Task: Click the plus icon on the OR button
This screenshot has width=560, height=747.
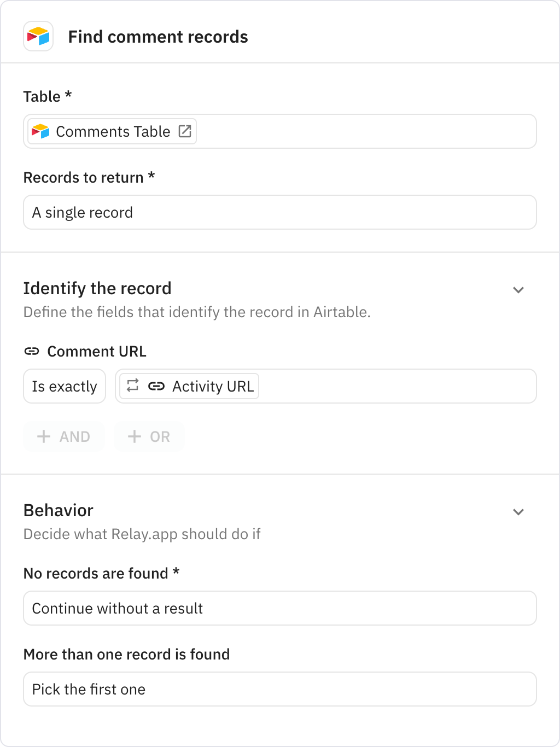Action: [134, 436]
